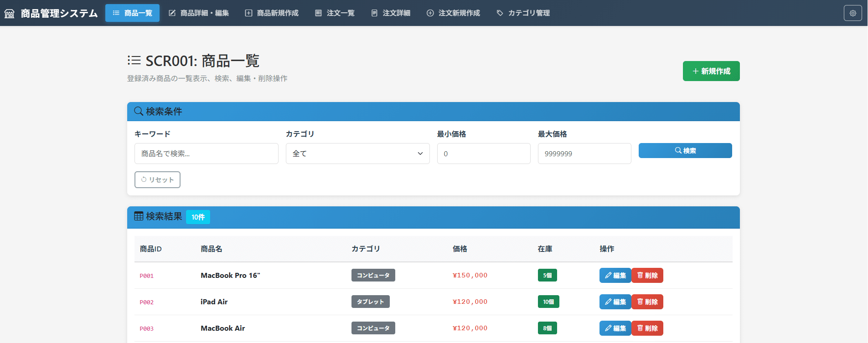Image resolution: width=868 pixels, height=343 pixels.
Task: Click the store logo icon beside 商品管理システム
Action: click(x=10, y=14)
